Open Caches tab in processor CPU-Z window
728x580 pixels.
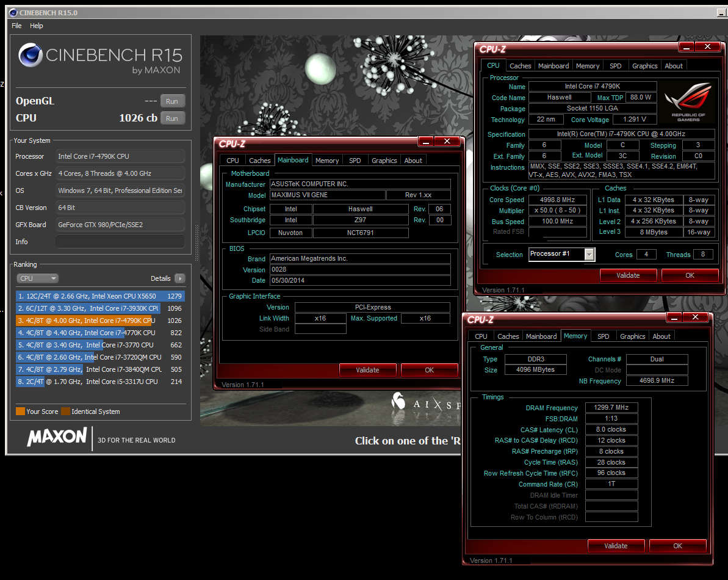click(520, 66)
